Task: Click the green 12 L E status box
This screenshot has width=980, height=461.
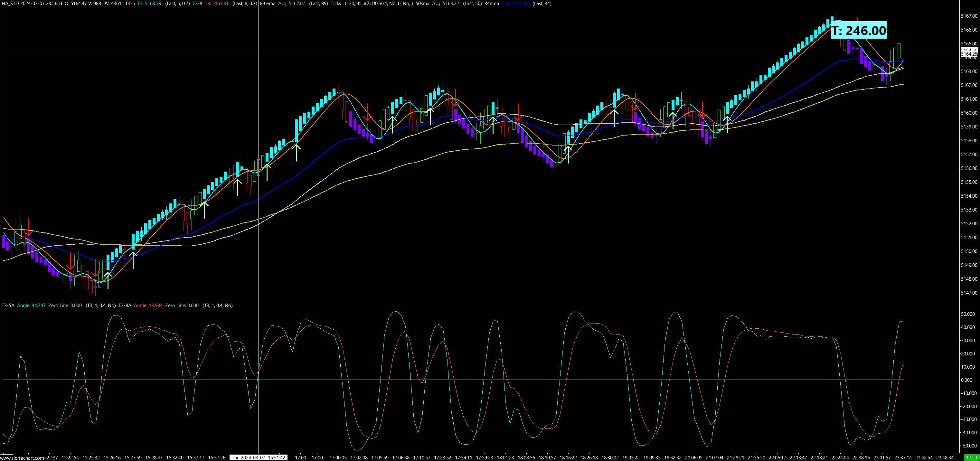Action: [972, 457]
